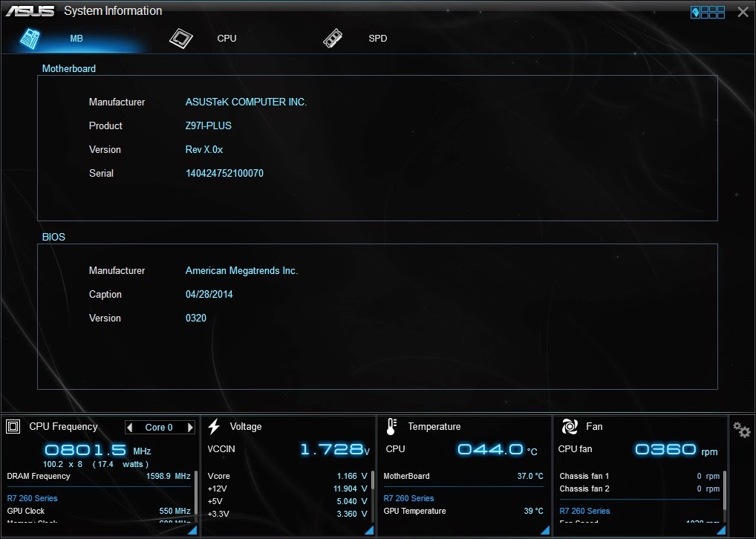Image resolution: width=756 pixels, height=539 pixels.
Task: Select previous core with left arrow
Action: point(129,427)
